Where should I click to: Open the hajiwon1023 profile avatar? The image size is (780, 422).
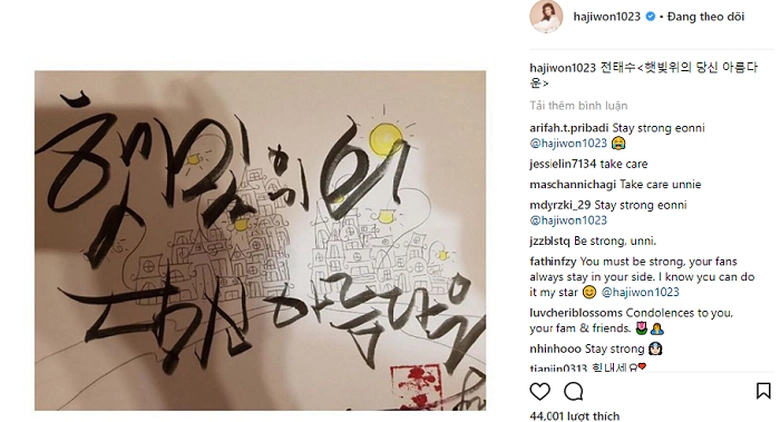coord(546,16)
